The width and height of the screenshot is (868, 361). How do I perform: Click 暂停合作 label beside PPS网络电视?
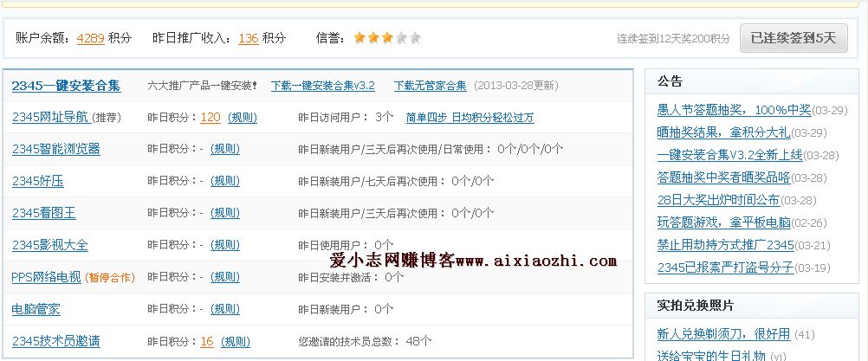tap(110, 278)
